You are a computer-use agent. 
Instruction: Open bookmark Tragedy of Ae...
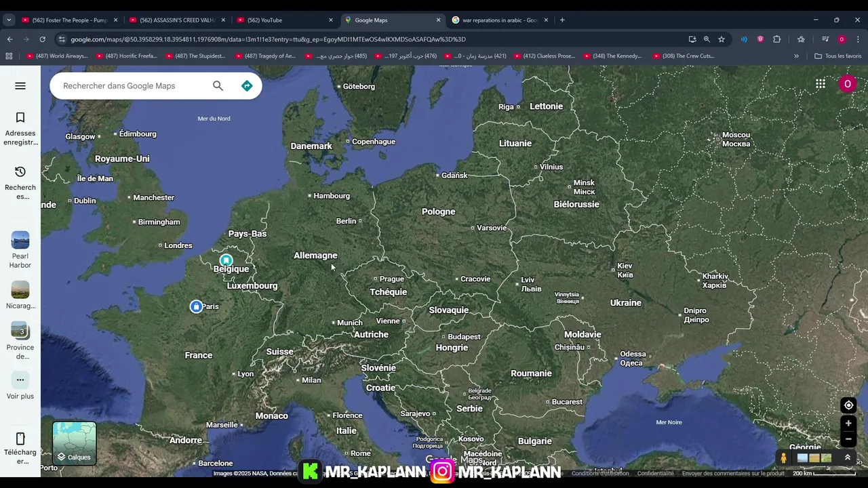click(x=265, y=56)
